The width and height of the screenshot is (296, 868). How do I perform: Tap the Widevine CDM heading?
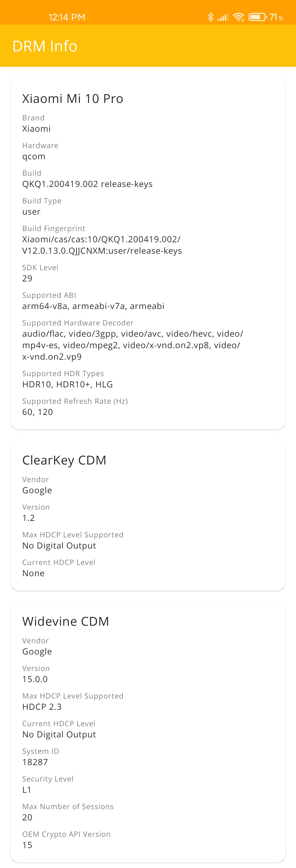(x=66, y=621)
